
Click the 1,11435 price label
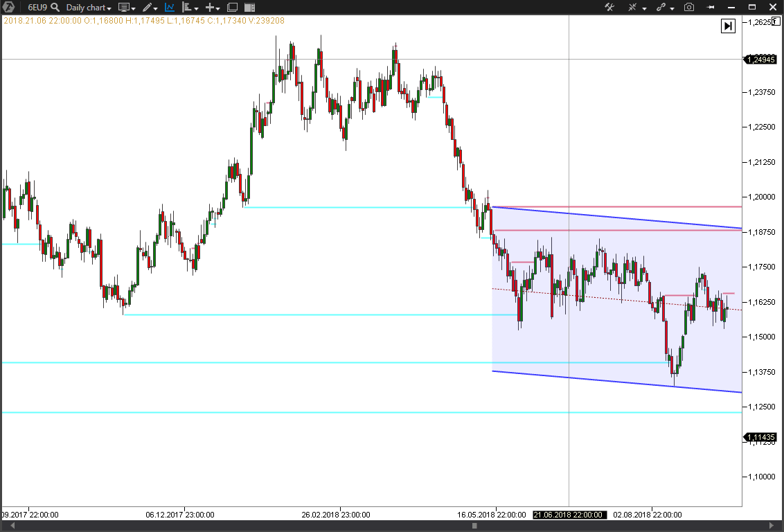point(759,437)
